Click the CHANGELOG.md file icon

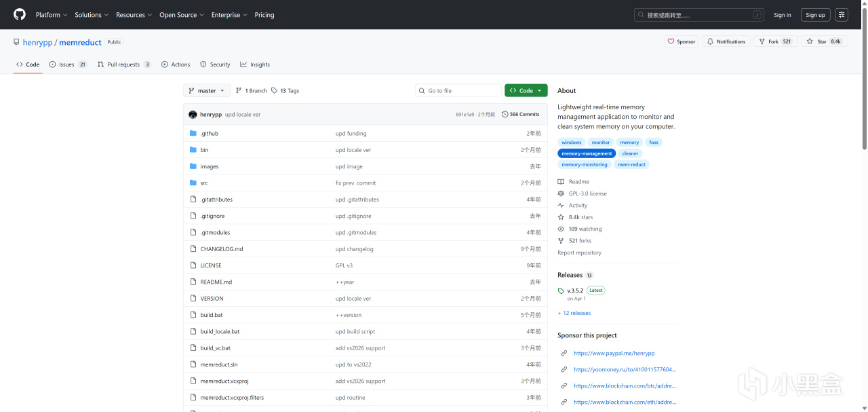click(193, 249)
